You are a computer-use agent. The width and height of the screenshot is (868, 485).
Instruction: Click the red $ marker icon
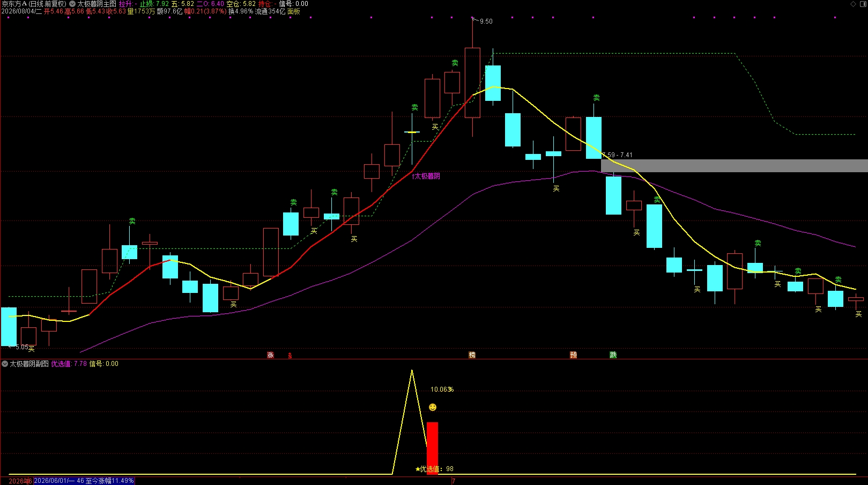290,355
